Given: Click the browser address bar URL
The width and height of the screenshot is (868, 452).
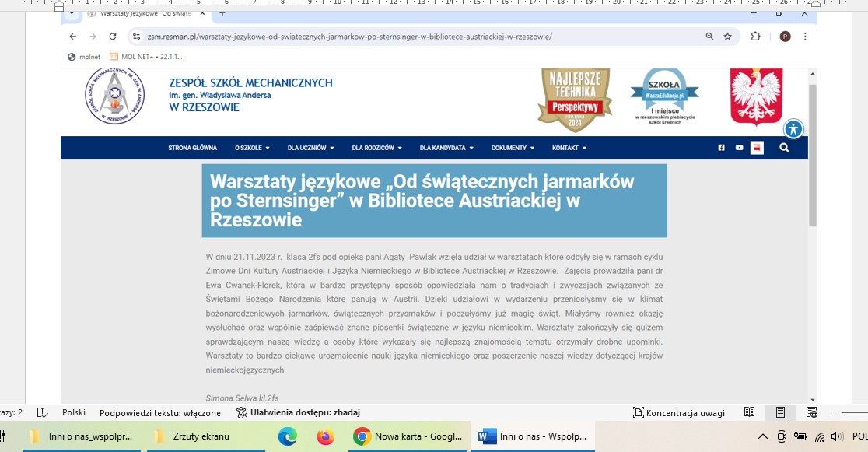Looking at the screenshot, I should pos(350,37).
